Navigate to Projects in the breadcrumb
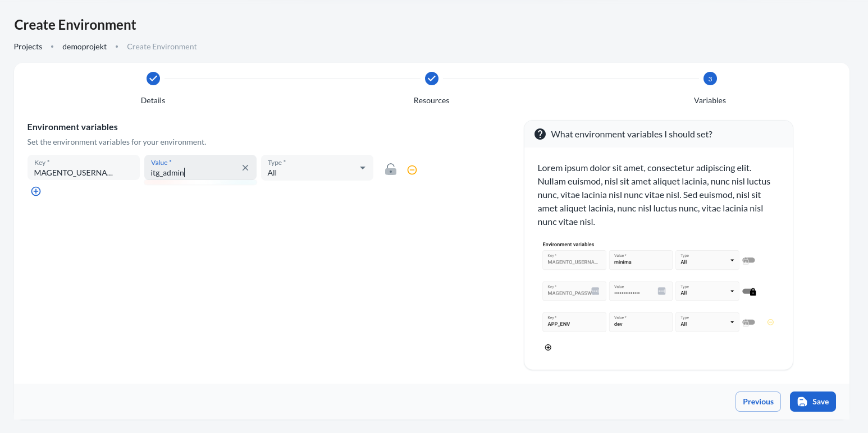This screenshot has height=433, width=868. 28,47
